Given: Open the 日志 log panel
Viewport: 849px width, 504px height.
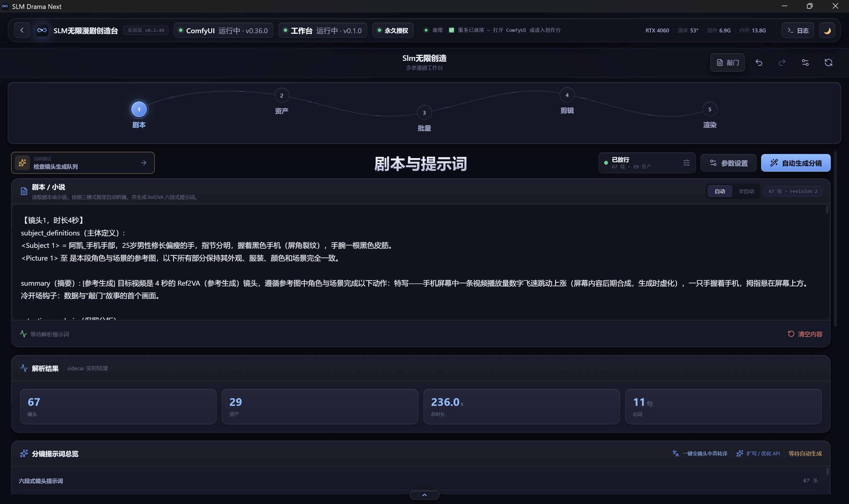Looking at the screenshot, I should coord(797,31).
